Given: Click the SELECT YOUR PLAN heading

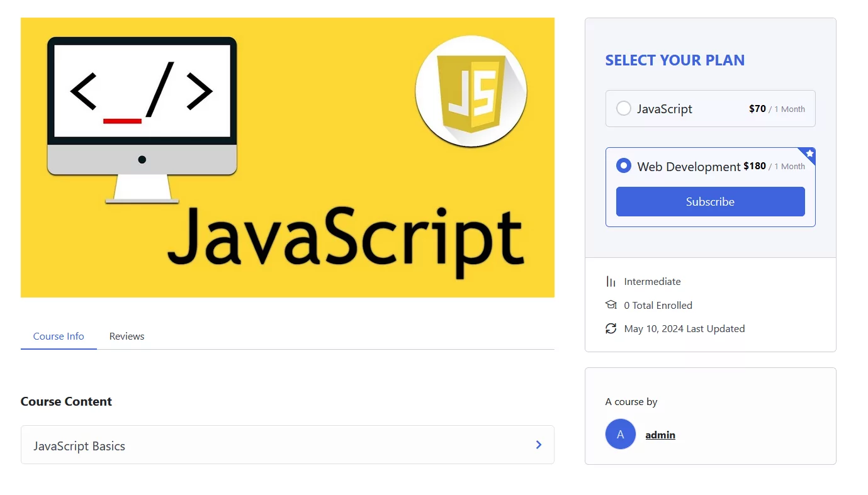Looking at the screenshot, I should [675, 60].
